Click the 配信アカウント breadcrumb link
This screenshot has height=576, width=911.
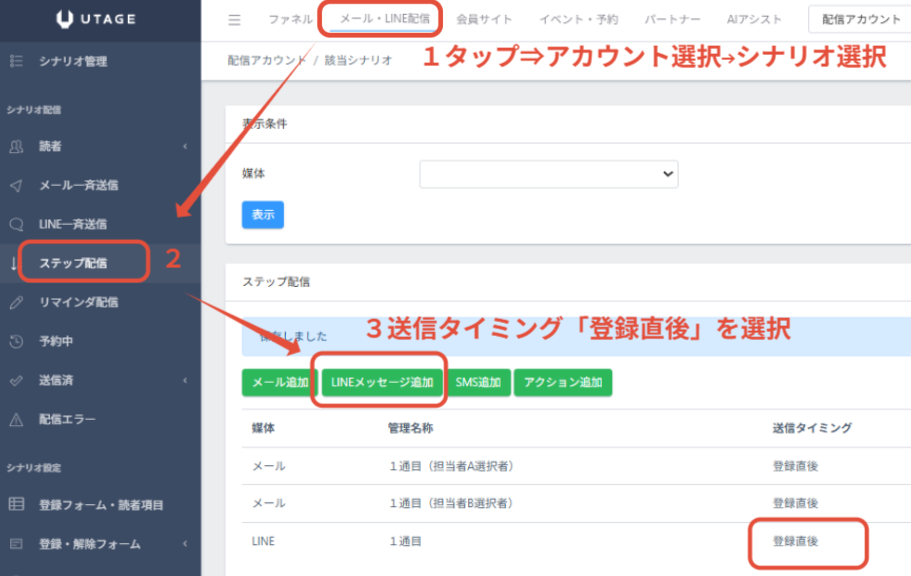click(x=267, y=60)
